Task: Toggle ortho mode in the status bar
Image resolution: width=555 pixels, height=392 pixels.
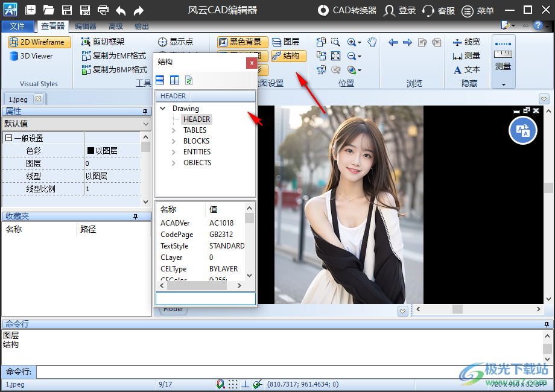Action: coord(245,384)
